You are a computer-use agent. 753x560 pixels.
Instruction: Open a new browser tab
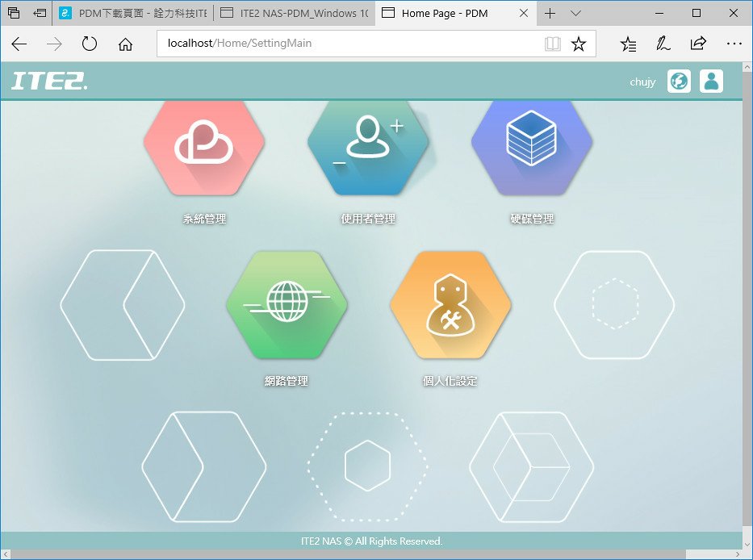pyautogui.click(x=550, y=14)
